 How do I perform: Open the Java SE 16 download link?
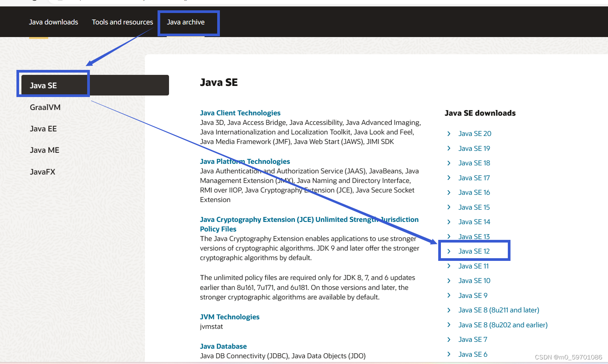tap(474, 193)
